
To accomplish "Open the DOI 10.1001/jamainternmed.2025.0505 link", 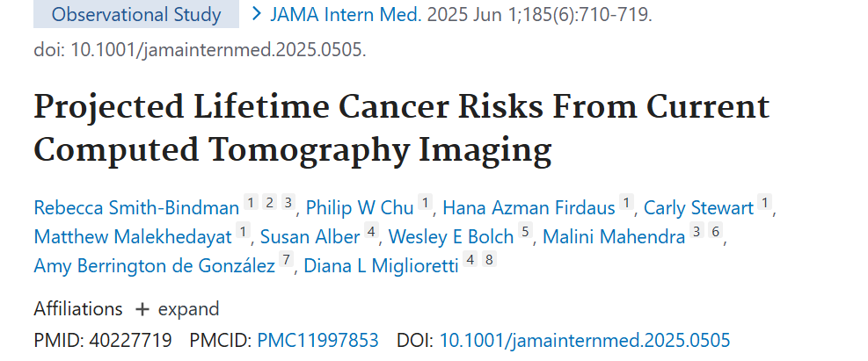I will coord(585,340).
